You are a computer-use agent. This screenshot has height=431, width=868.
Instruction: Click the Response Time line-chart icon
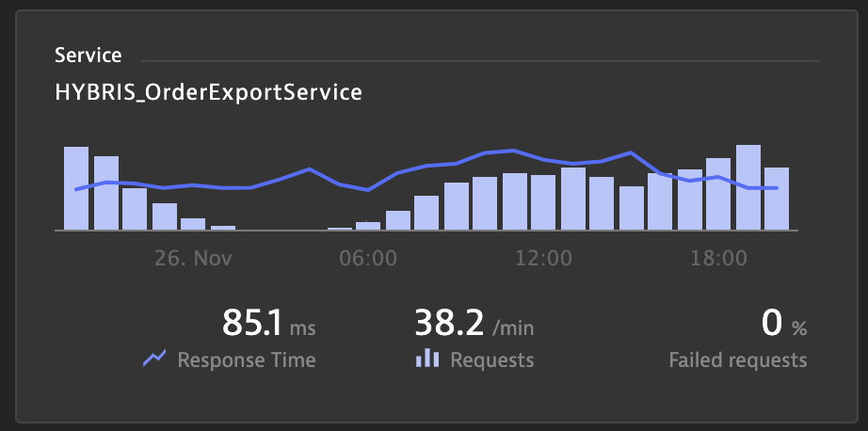pyautogui.click(x=154, y=359)
